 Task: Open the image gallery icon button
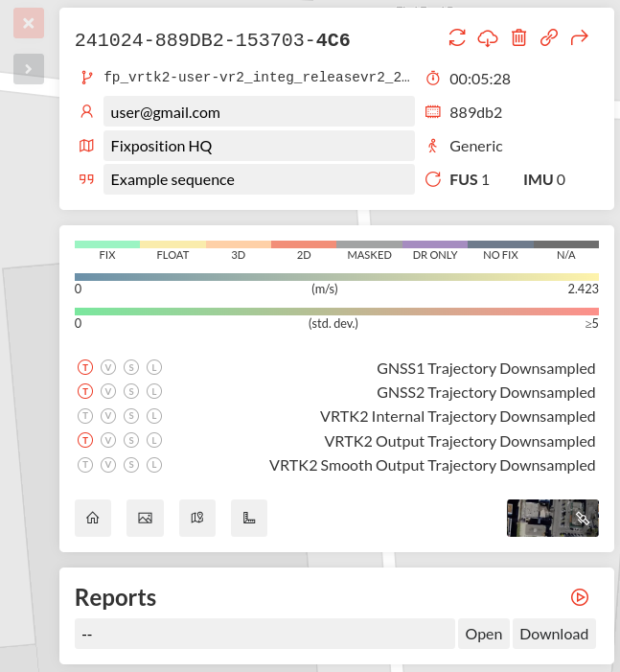(146, 518)
